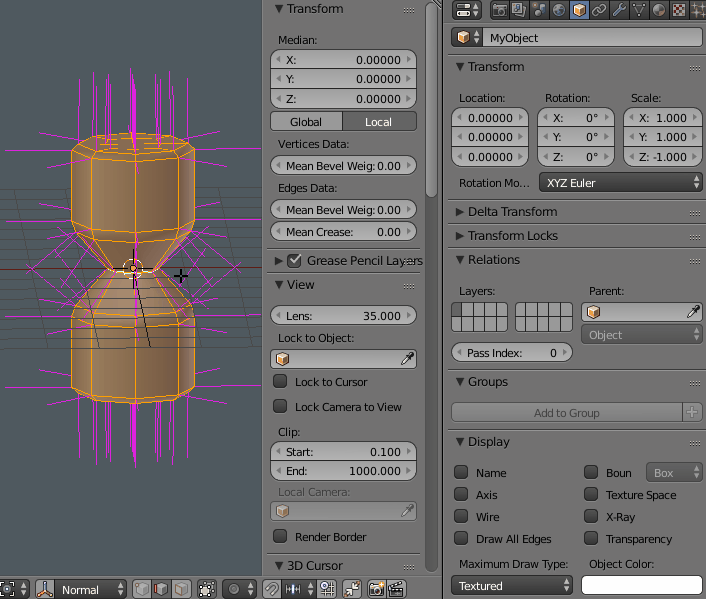Click the Object Color white swatch

642,585
